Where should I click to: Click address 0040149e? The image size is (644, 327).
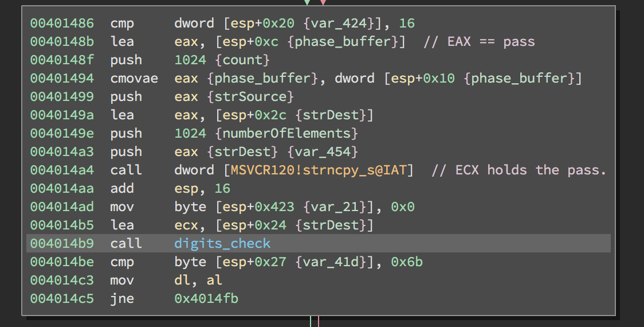62,133
